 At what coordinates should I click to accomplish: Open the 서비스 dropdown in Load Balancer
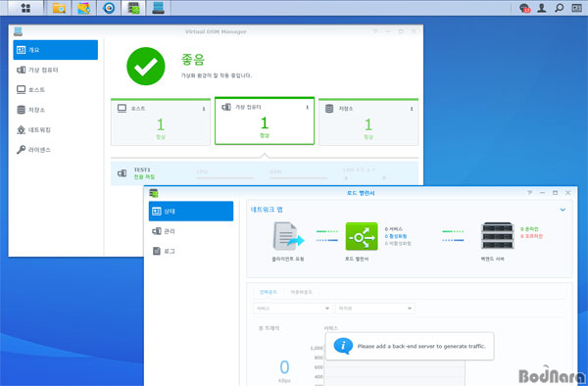(292, 309)
